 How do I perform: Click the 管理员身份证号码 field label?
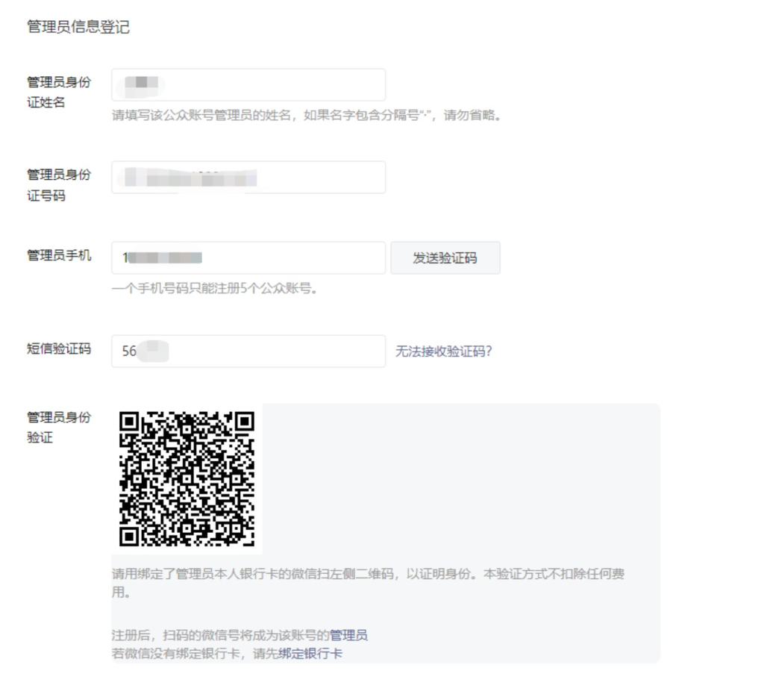(x=59, y=185)
